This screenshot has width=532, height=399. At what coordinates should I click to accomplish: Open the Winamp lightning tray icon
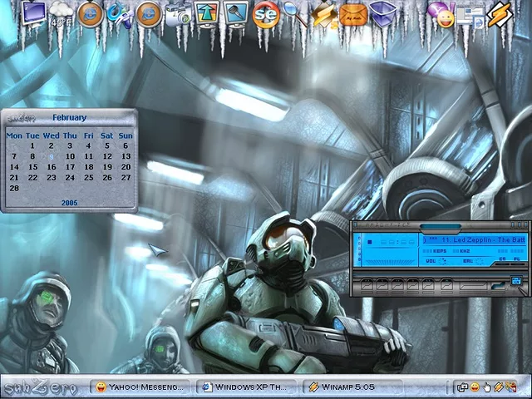pyautogui.click(x=499, y=387)
